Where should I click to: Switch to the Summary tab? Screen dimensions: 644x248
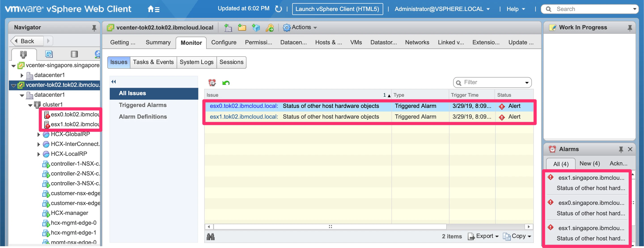(158, 42)
